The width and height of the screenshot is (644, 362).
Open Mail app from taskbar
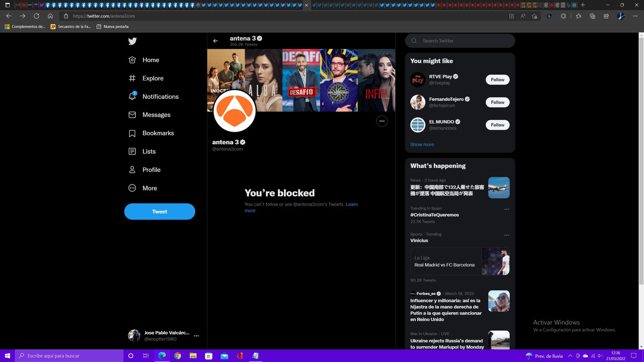(224, 355)
